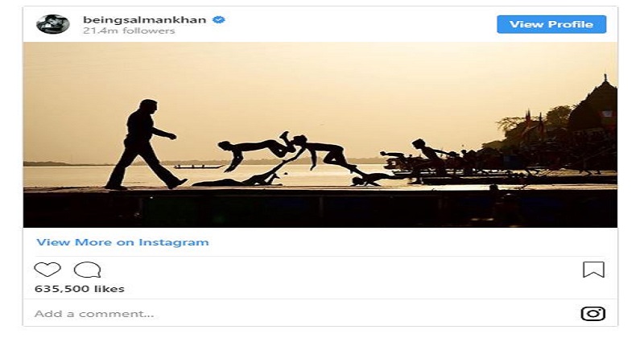Click the dark foreground platform in the photo
644x338 pixels.
point(320,208)
